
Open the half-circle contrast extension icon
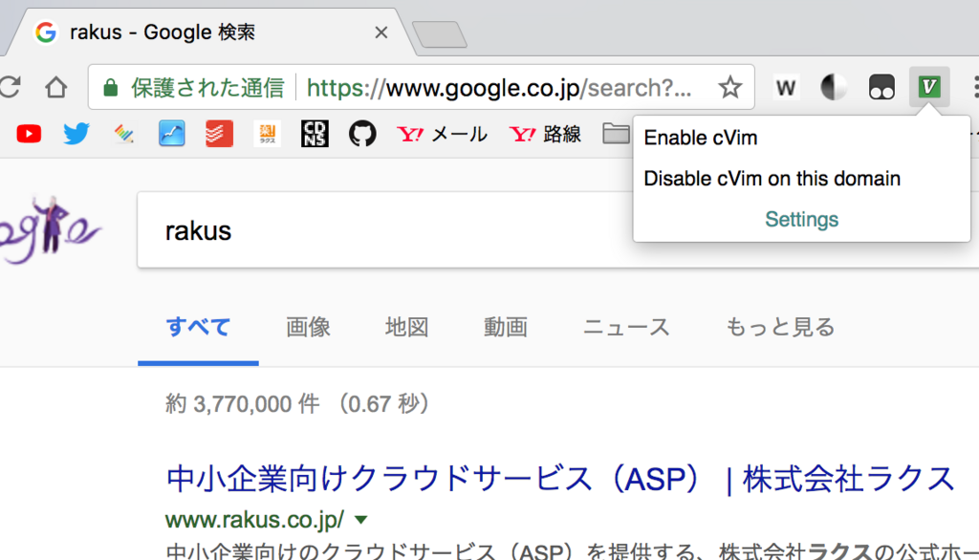tap(833, 87)
